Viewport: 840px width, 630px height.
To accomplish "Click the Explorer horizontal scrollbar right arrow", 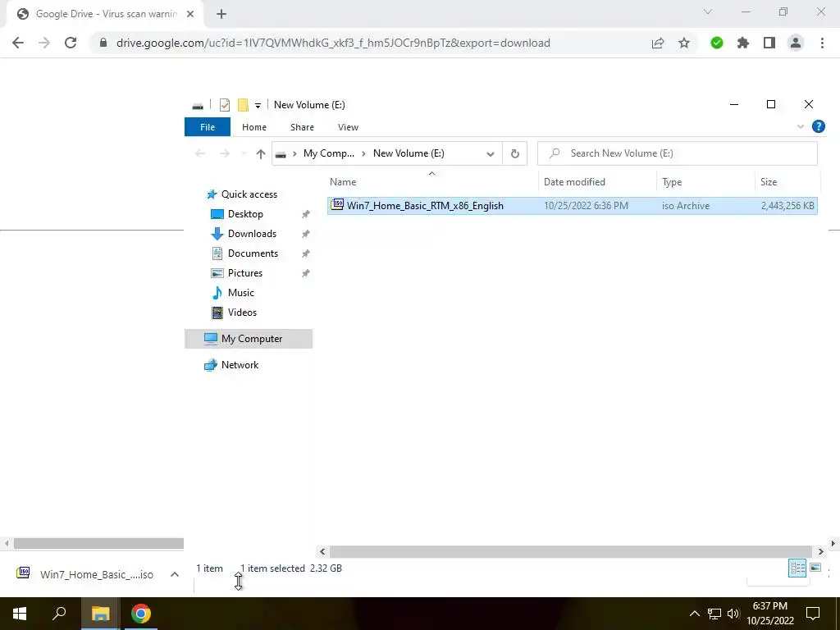I will pos(820,551).
